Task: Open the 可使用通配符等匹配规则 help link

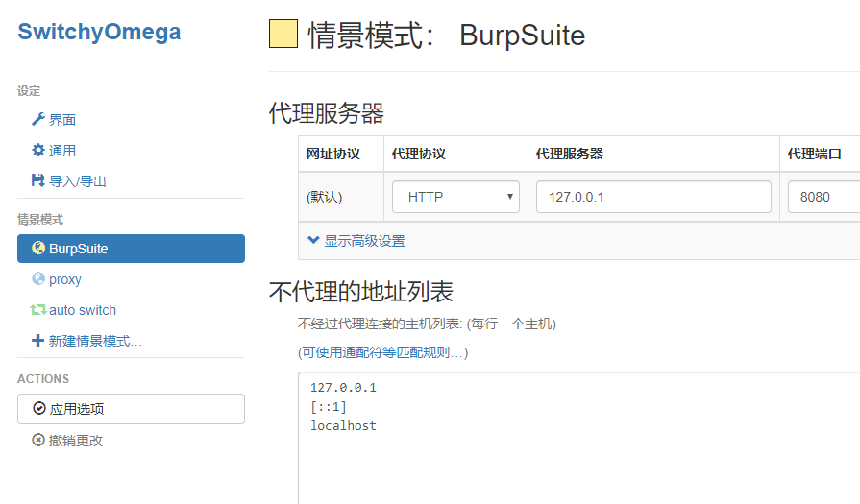Action: coord(382,352)
